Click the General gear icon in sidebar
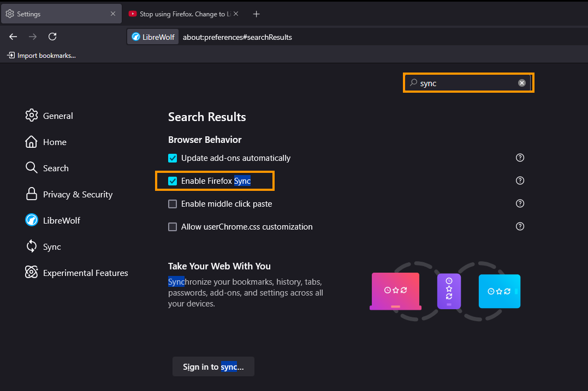This screenshot has height=391, width=588. (x=32, y=116)
